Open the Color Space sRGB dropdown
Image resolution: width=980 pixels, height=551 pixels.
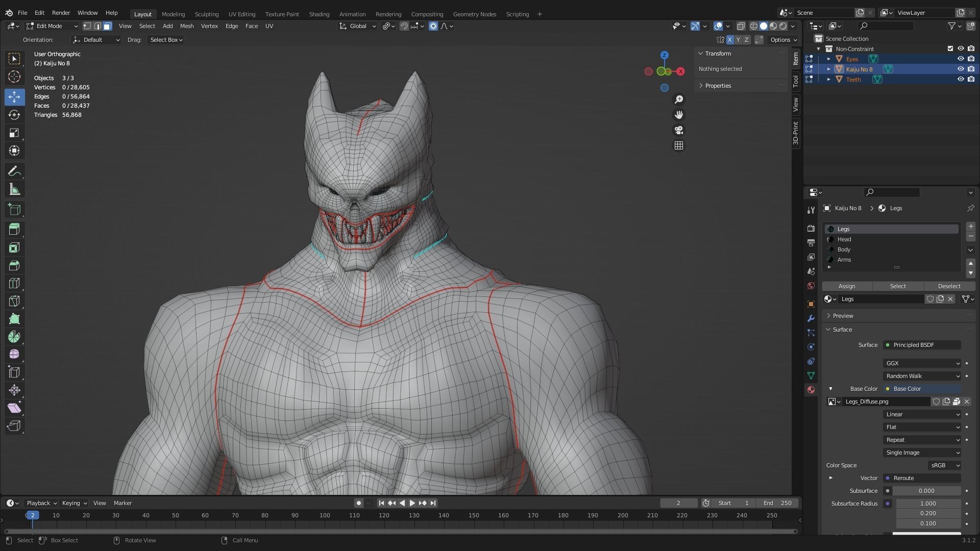tap(944, 465)
